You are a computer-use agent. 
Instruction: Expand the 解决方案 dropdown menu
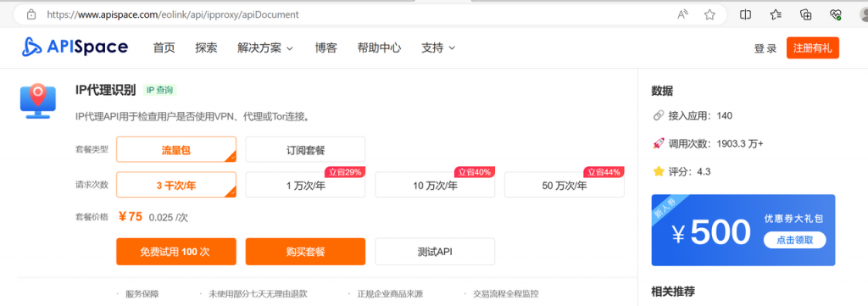[265, 48]
